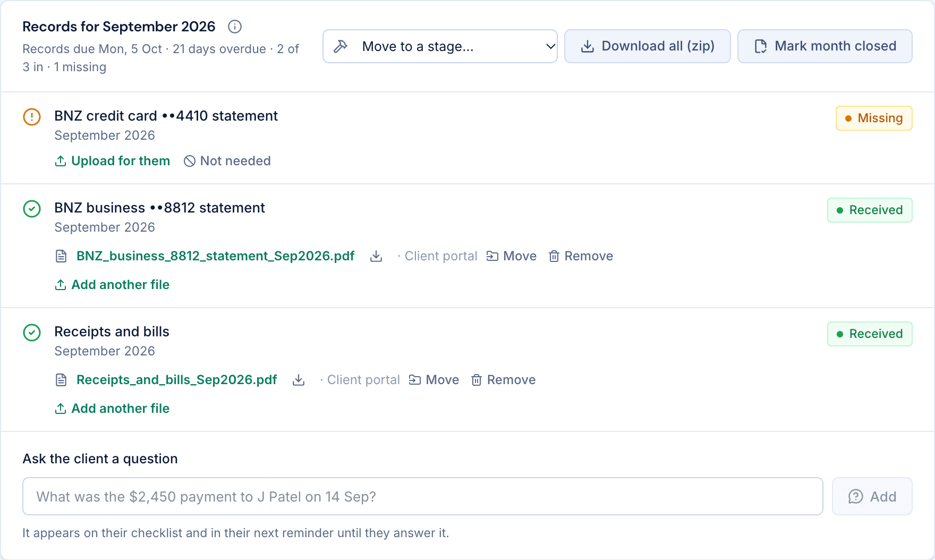Focus the Ask the client a question field

click(x=422, y=496)
